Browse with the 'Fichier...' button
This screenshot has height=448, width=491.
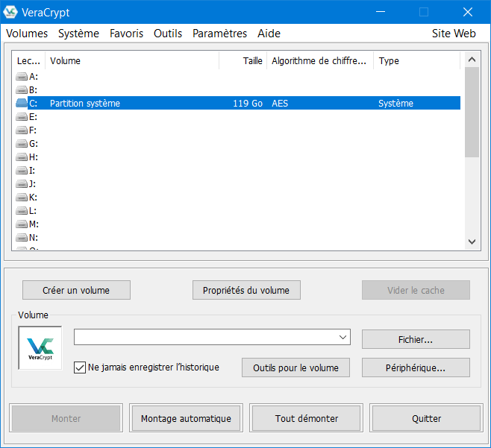click(x=416, y=339)
